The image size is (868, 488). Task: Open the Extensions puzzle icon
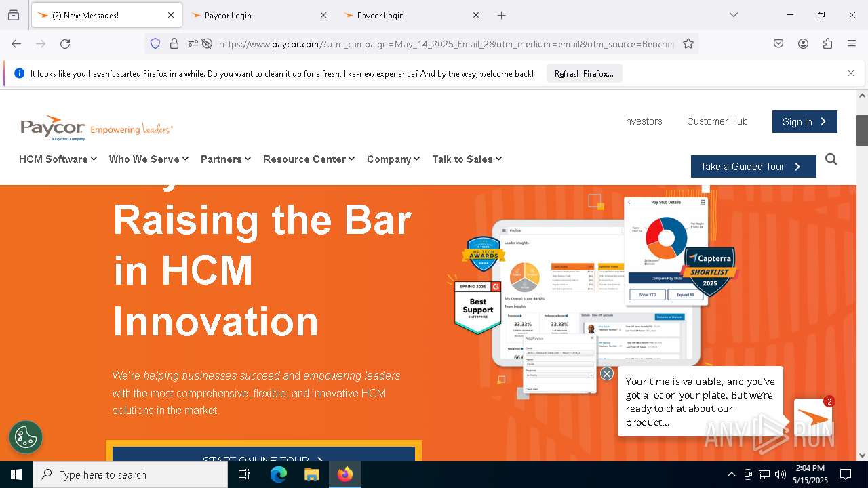coord(827,44)
